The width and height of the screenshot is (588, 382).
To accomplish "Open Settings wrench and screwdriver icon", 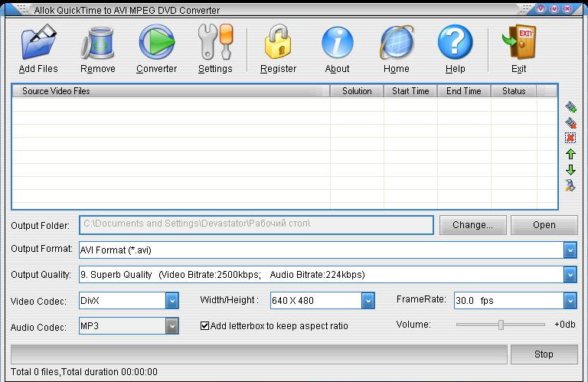I will click(215, 42).
